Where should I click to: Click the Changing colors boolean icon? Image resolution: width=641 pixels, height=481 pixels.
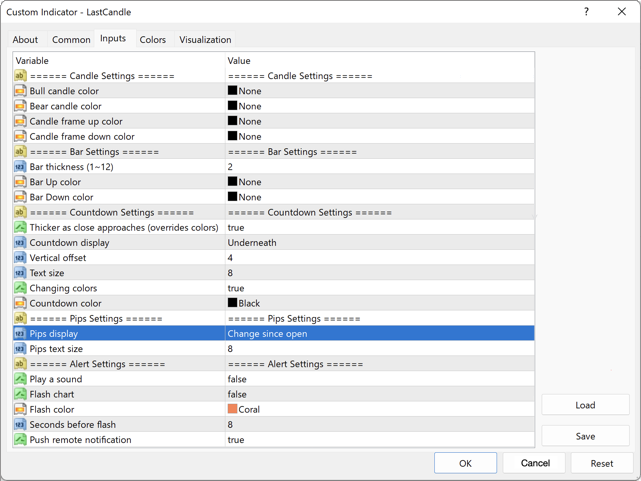[x=20, y=288]
